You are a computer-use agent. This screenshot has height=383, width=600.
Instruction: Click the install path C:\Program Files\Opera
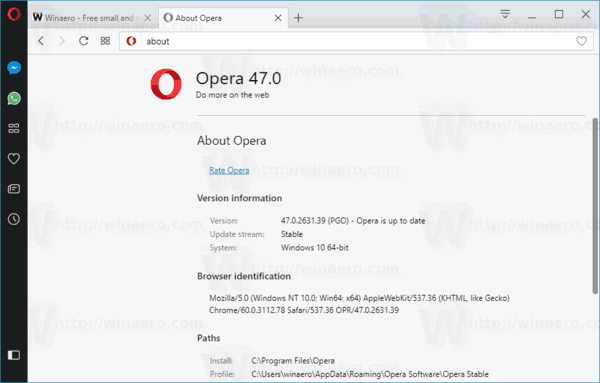point(293,361)
